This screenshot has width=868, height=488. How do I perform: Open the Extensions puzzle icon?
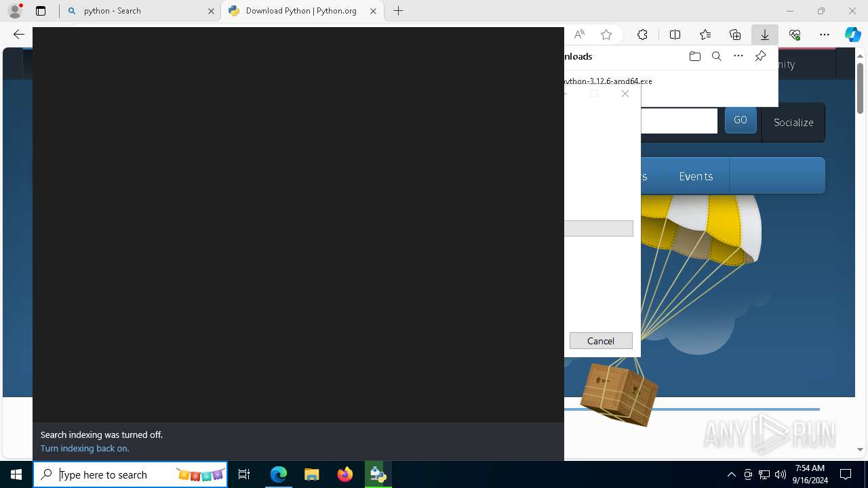642,35
